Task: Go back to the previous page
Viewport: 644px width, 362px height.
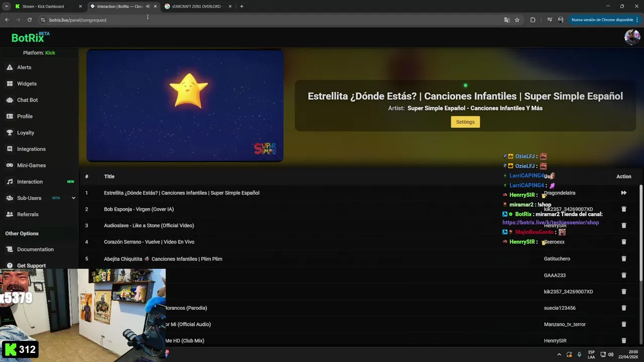Action: (7, 20)
